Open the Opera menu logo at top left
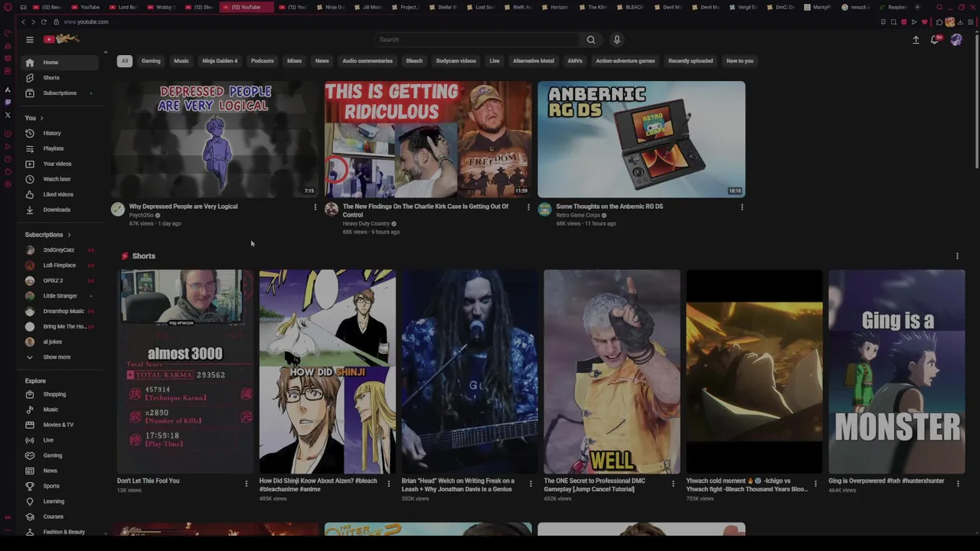This screenshot has height=551, width=980. tap(8, 8)
